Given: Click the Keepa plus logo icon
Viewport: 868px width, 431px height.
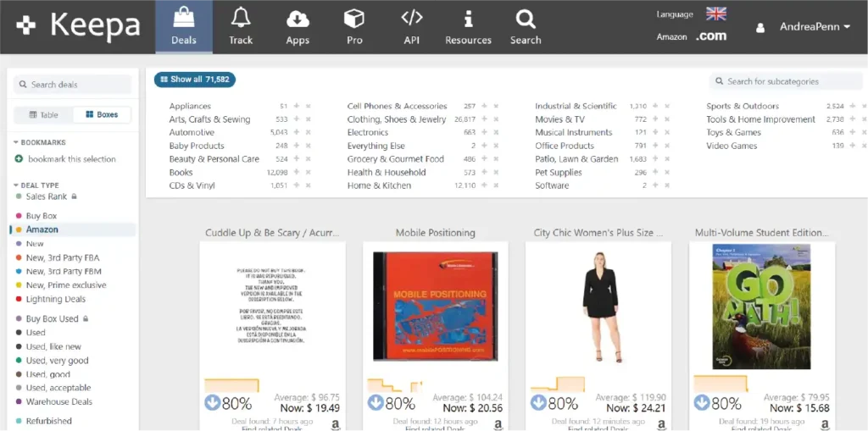Looking at the screenshot, I should (x=25, y=25).
